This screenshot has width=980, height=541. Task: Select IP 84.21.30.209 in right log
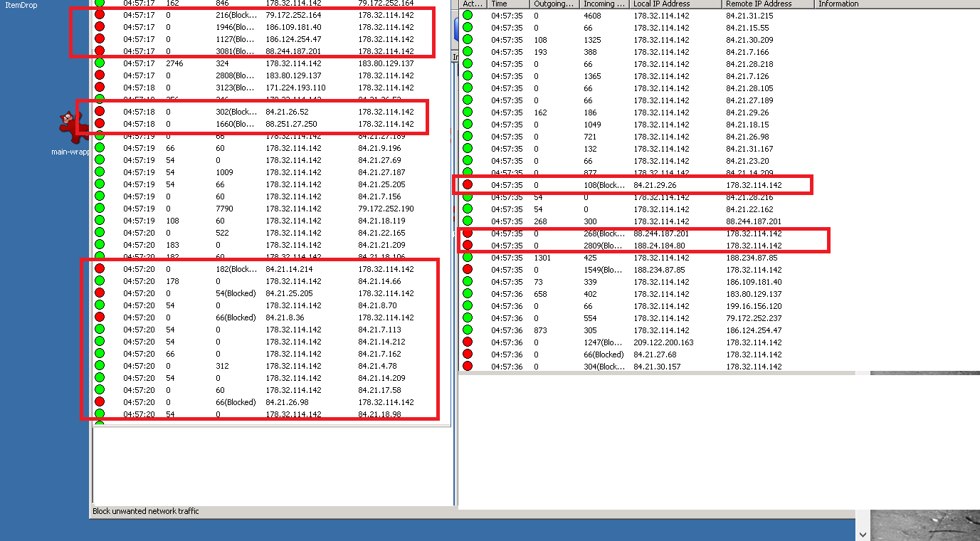749,40
